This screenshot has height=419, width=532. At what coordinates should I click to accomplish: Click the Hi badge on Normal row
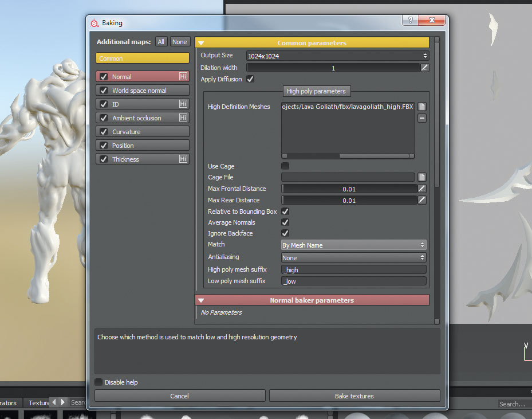click(183, 76)
